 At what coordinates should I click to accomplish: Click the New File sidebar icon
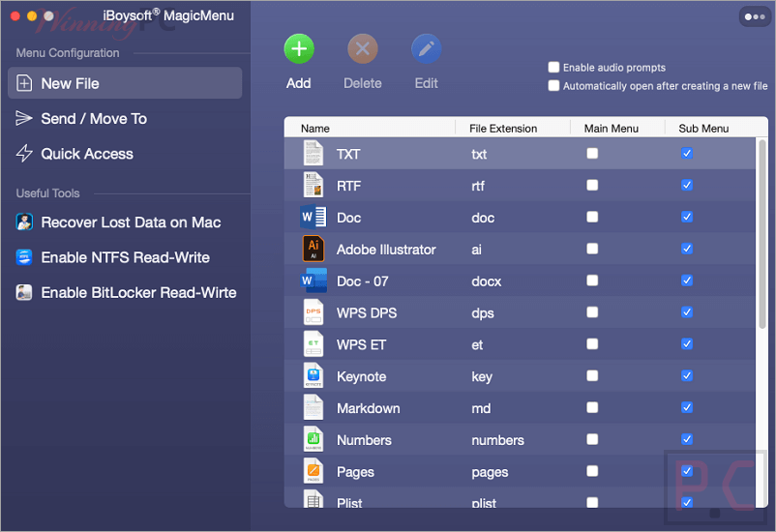coord(24,83)
